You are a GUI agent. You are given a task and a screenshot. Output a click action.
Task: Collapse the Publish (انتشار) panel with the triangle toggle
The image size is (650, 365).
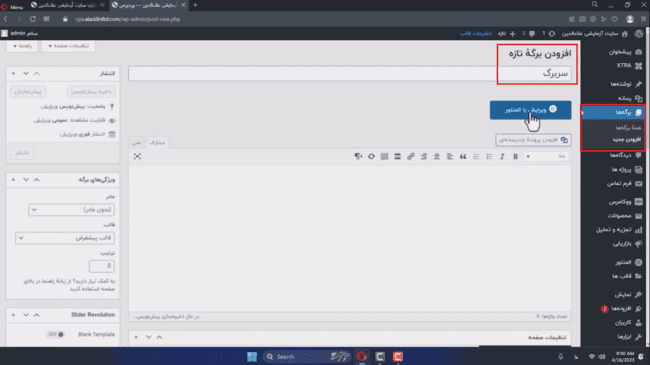13,73
